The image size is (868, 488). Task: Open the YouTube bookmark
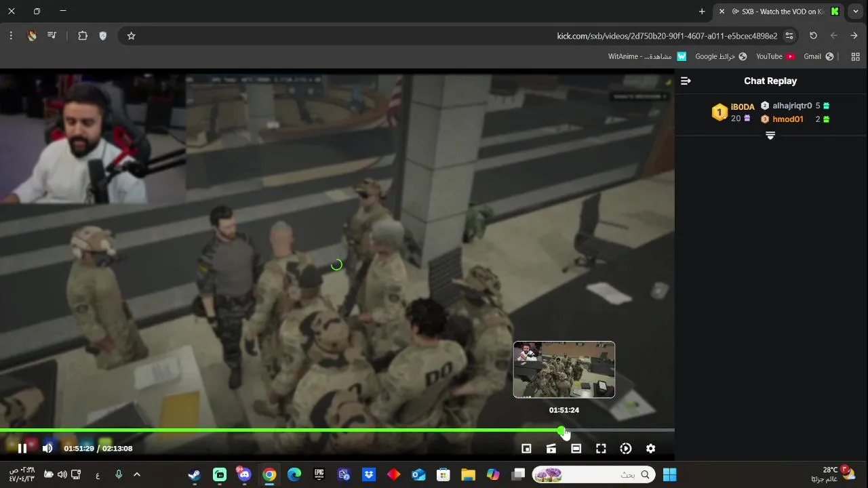click(775, 56)
